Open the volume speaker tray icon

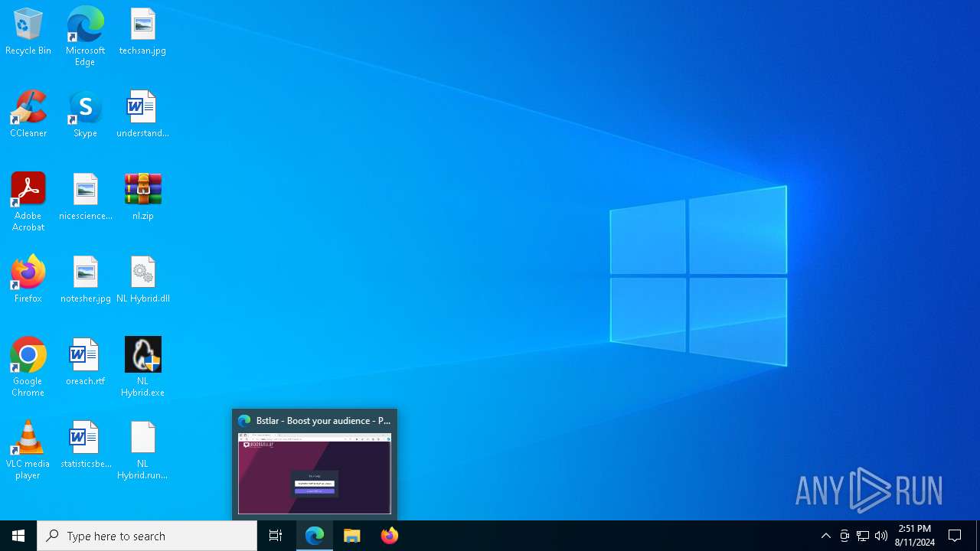[x=881, y=536]
